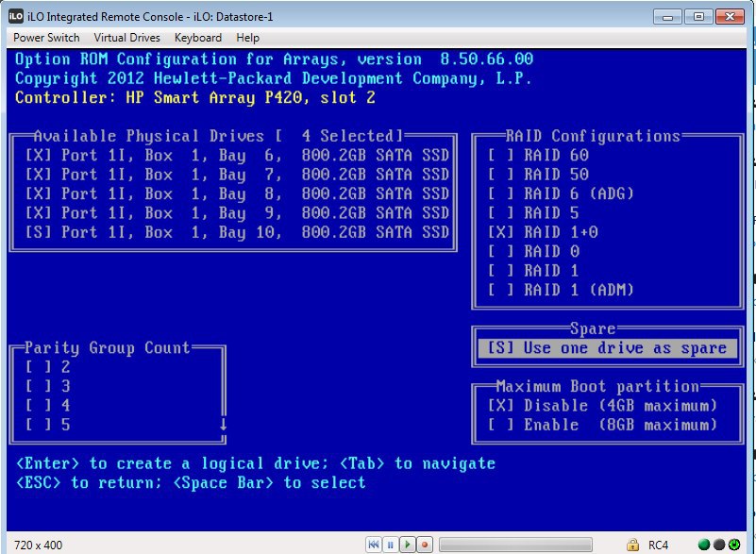Screen dimensions: 756x554
Task: Select parity group count 5
Action: (48, 426)
